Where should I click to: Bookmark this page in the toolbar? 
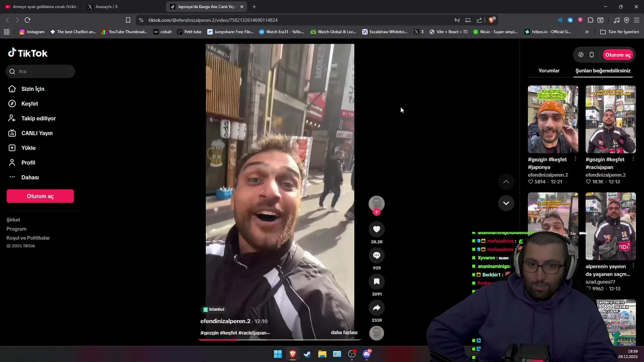(x=128, y=20)
